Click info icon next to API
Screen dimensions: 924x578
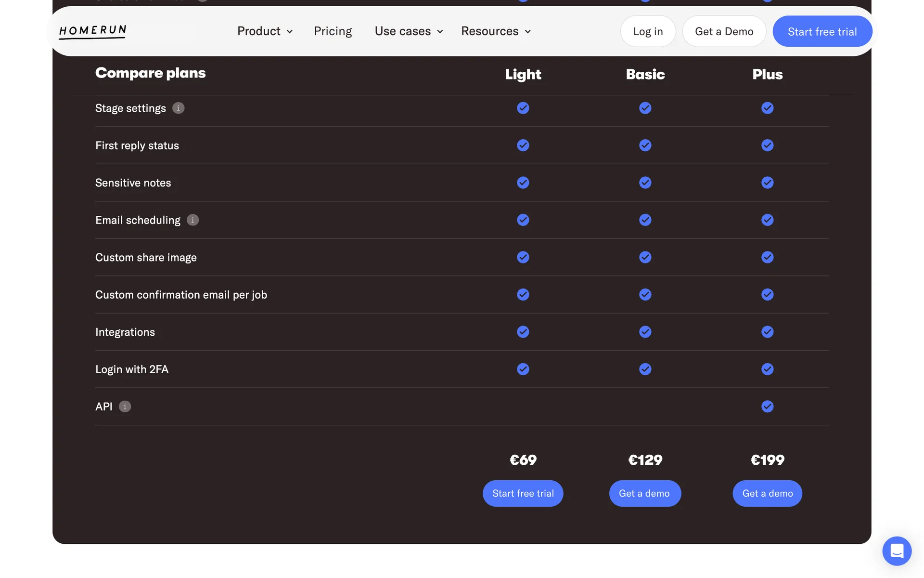click(x=125, y=407)
